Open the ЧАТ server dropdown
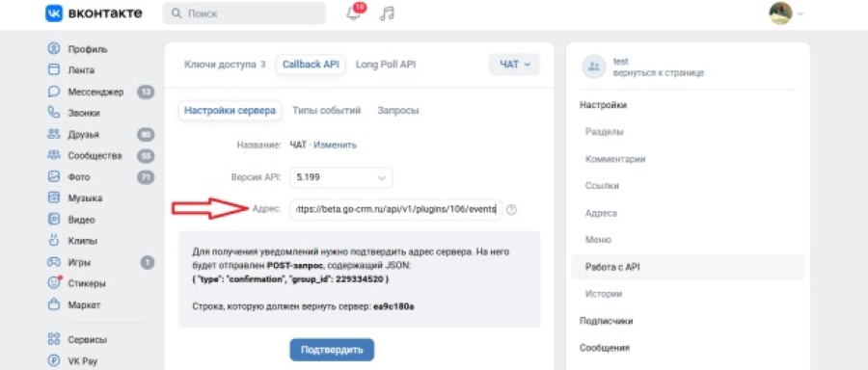 click(x=514, y=65)
